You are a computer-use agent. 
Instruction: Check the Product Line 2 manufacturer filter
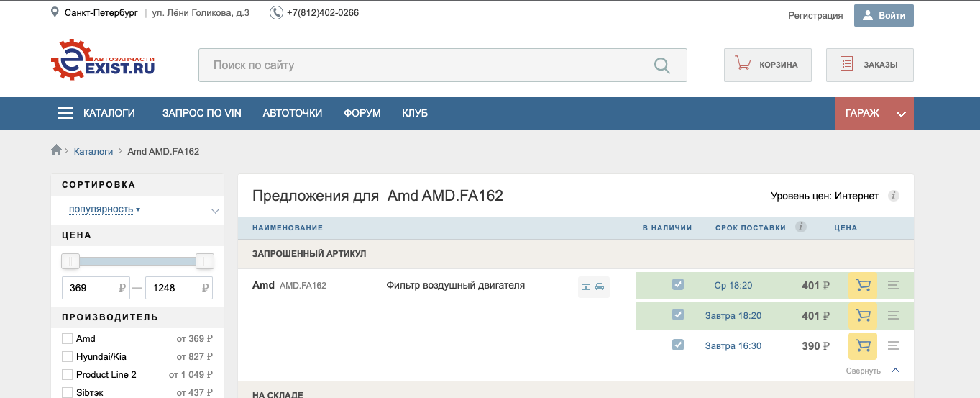(68, 374)
